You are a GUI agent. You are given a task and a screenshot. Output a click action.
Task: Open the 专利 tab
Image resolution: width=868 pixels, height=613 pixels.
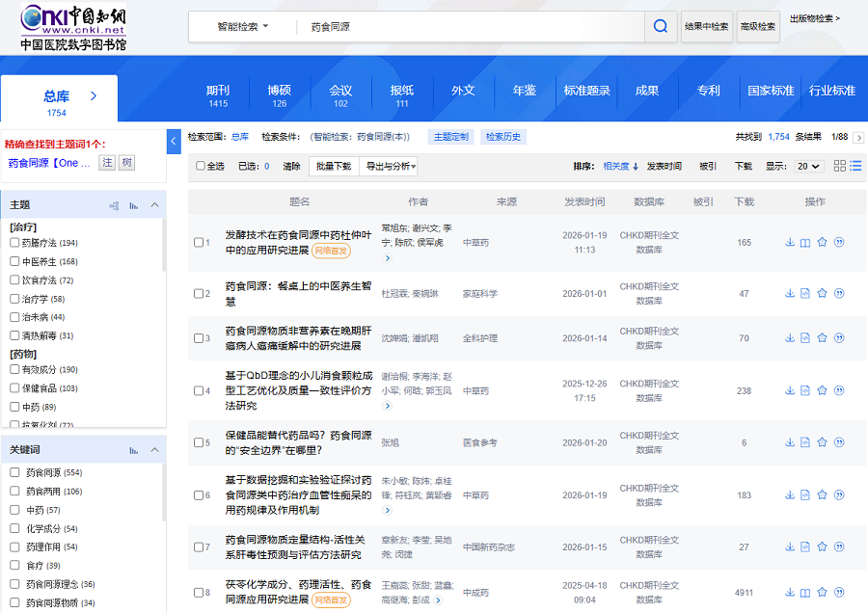click(x=708, y=91)
